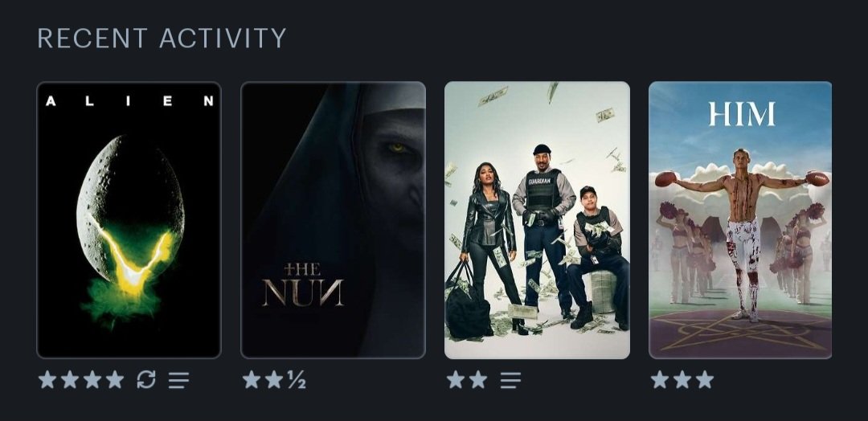Viewport: 868px width, 421px height.
Task: Click the half-star rating under The Nun
Action: [x=297, y=379]
